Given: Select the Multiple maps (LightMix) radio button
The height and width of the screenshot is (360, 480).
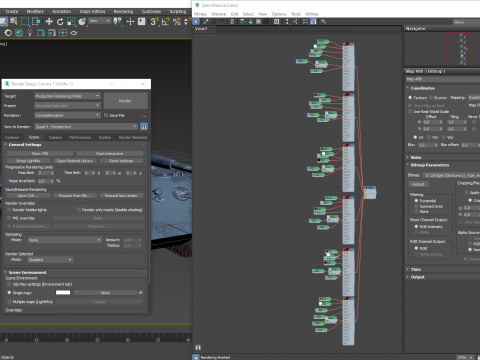Looking at the screenshot, I should pyautogui.click(x=9, y=302).
